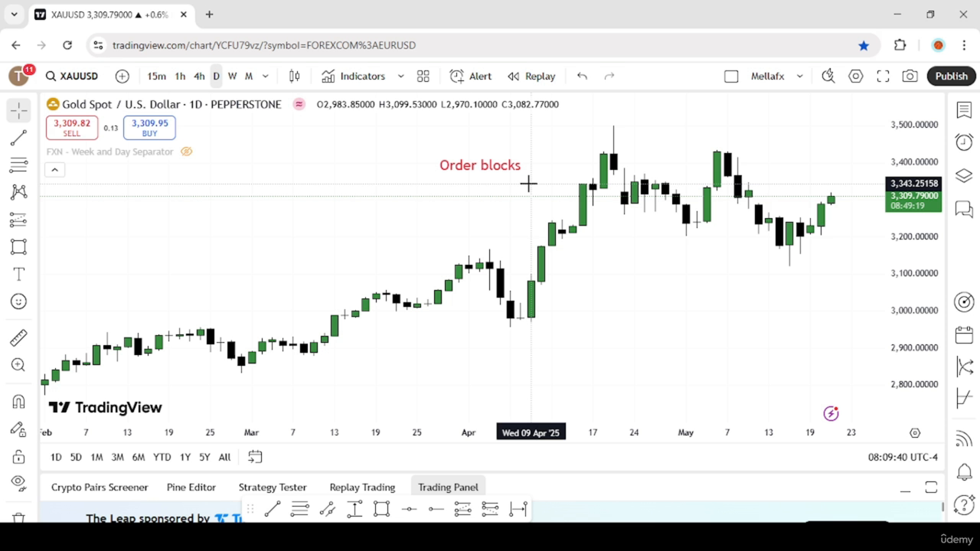This screenshot has height=551, width=980.
Task: Select the 1D timeframe on price scale bar
Action: point(56,457)
